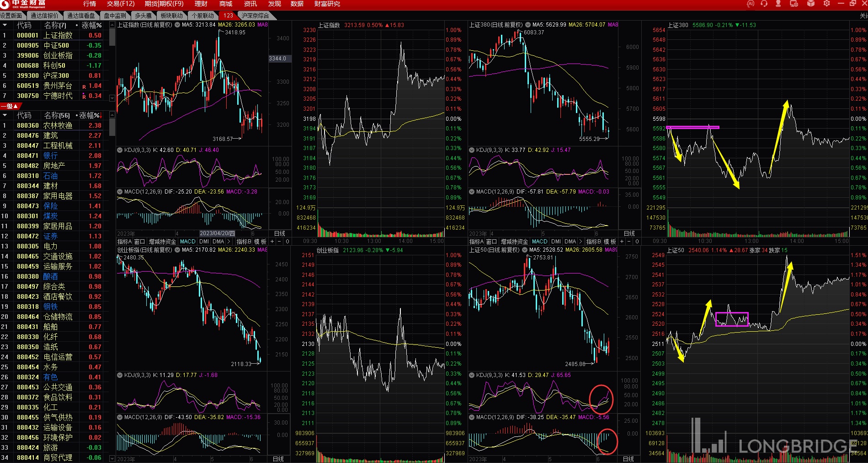
Task: Open the AI assistant icon
Action: tap(750, 4)
